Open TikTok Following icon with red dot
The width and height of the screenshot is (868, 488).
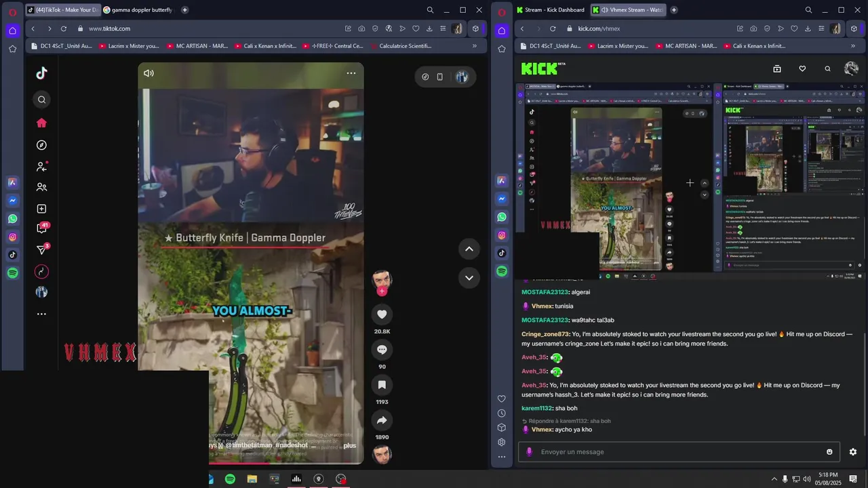point(41,166)
